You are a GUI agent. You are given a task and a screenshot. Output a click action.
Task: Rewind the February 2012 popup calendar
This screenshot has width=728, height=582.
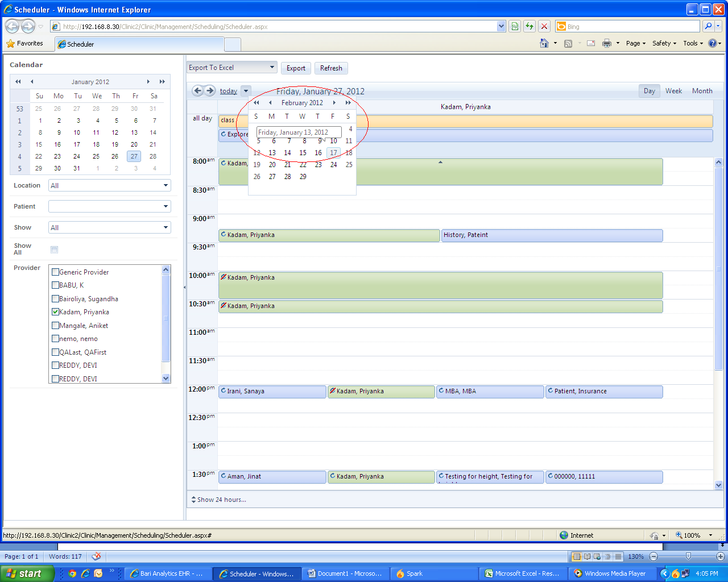point(257,103)
